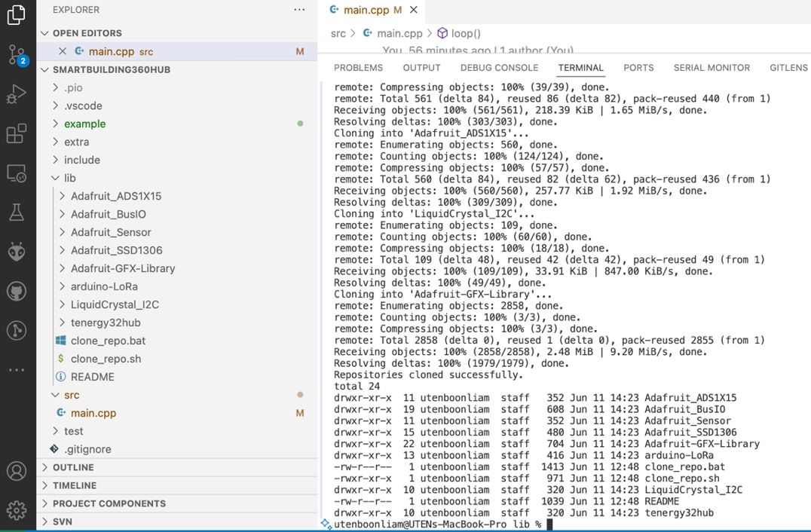Focus the terminal prompt after 'lib %'
This screenshot has width=811, height=532.
(549, 524)
